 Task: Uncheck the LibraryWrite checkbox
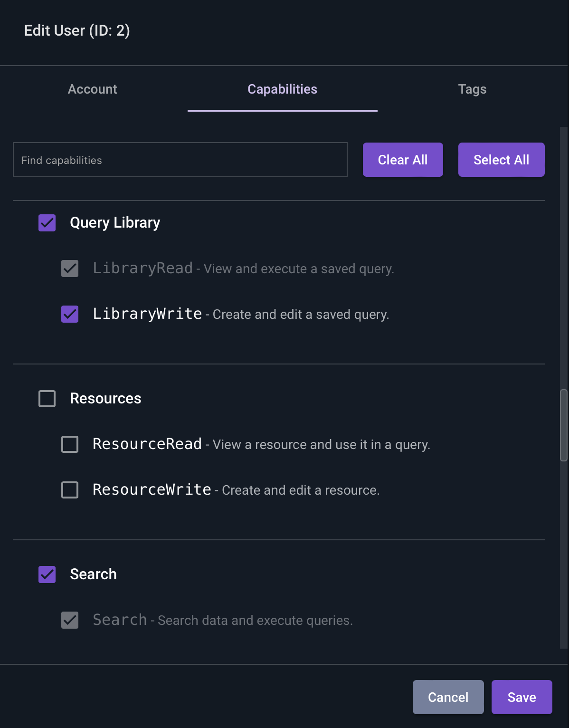pyautogui.click(x=70, y=314)
